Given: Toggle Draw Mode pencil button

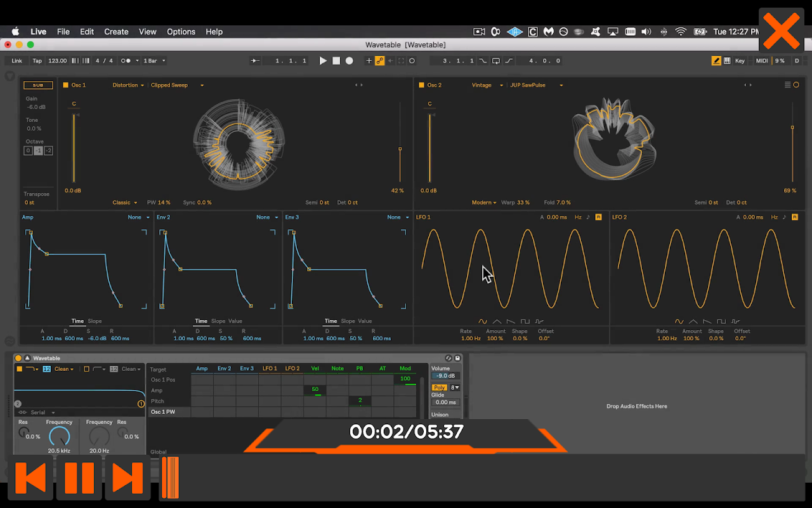Looking at the screenshot, I should tap(716, 61).
